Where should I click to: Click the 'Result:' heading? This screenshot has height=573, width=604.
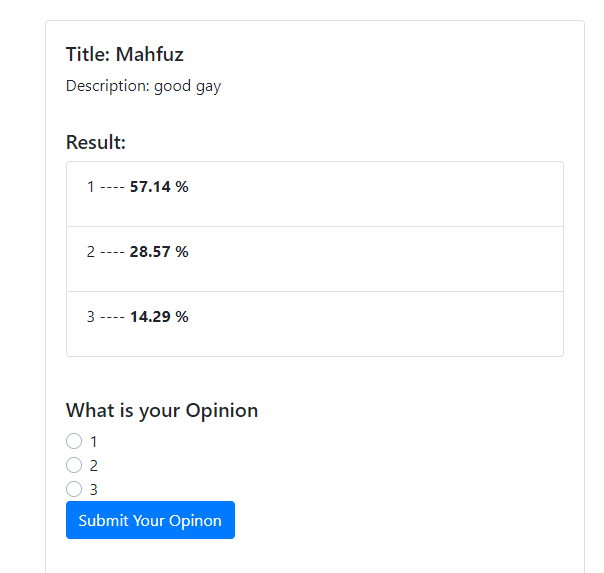[x=96, y=142]
